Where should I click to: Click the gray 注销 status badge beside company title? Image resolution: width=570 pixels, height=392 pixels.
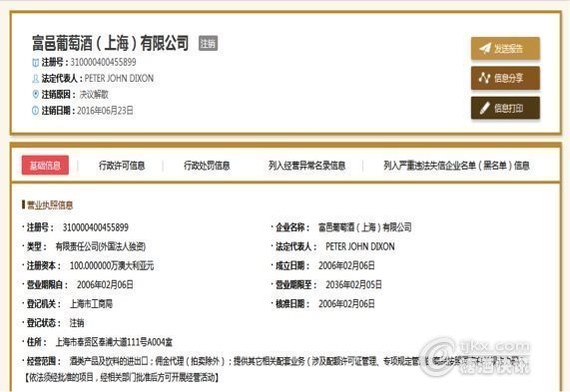(x=208, y=43)
